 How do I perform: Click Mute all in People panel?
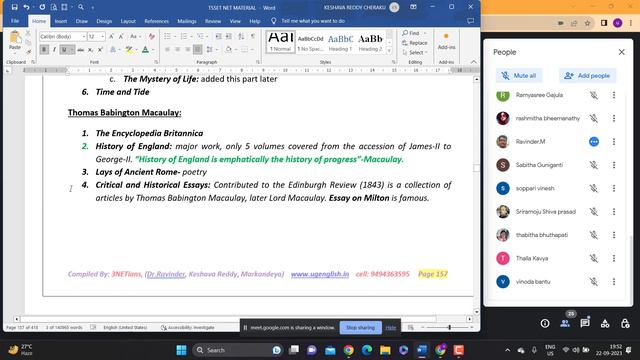[519, 76]
